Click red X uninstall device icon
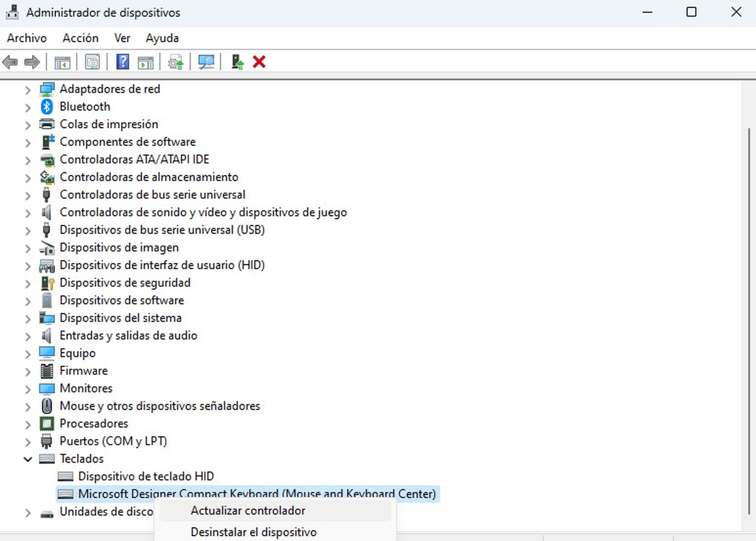The width and height of the screenshot is (756, 541). [259, 62]
